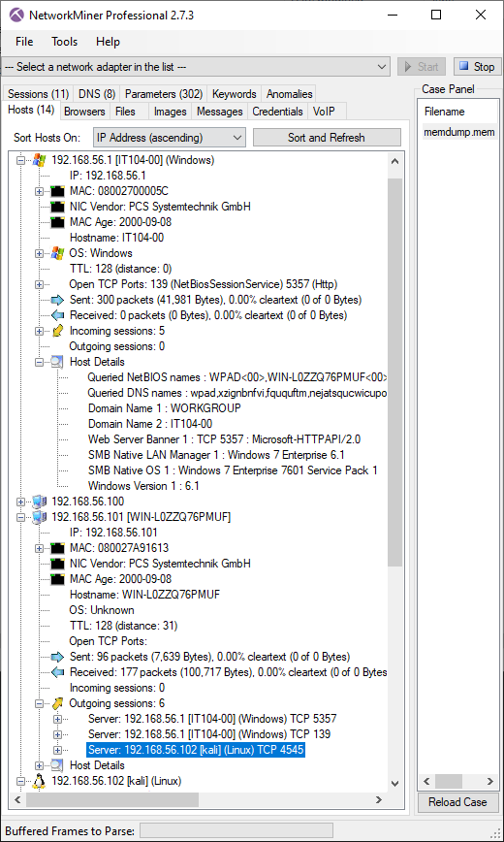
Task: Switch to the Sessions (11) tab
Action: pos(38,94)
